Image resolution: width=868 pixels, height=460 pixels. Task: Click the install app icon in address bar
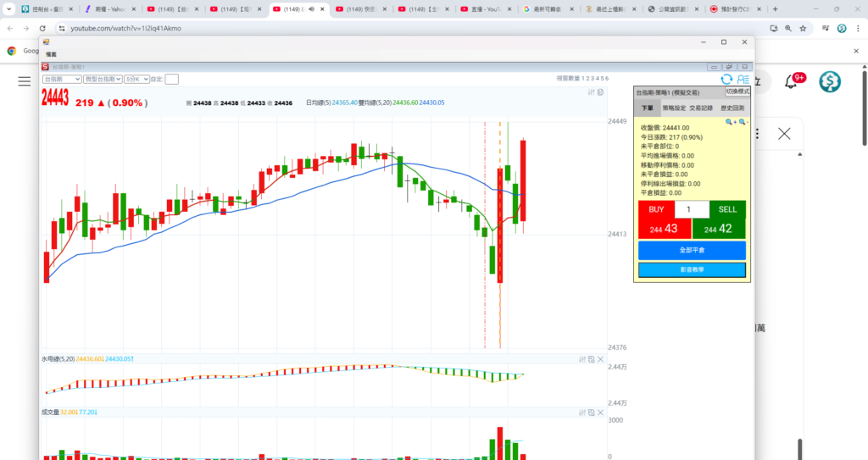(773, 28)
